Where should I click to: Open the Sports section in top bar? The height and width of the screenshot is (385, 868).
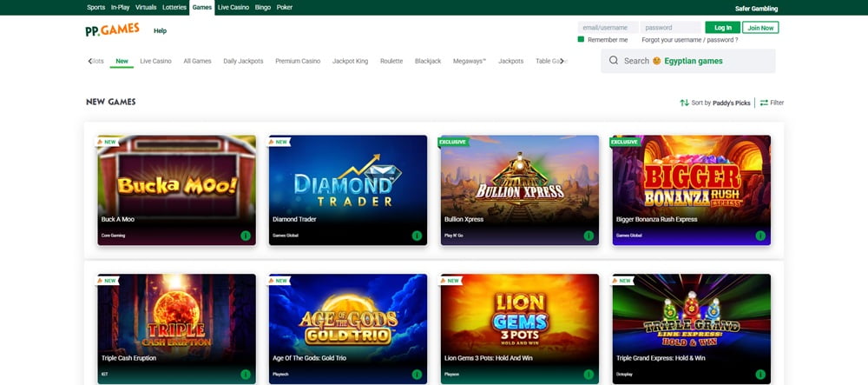coord(95,8)
